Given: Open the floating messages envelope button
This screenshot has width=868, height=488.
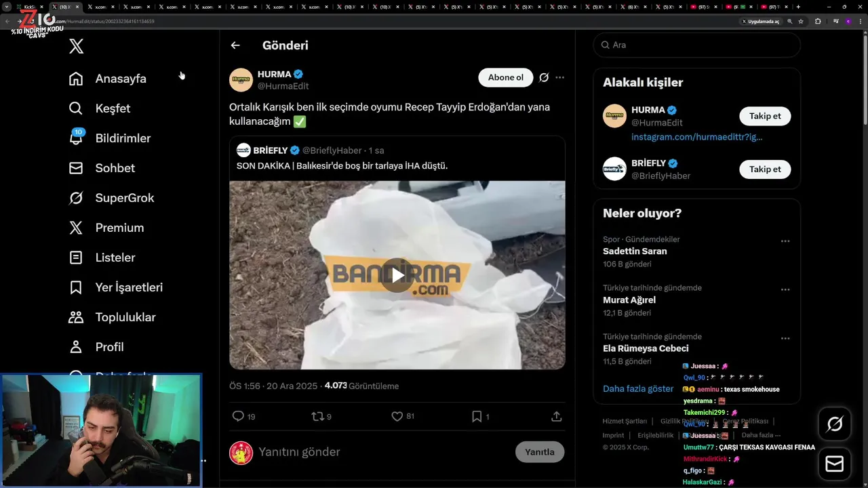Looking at the screenshot, I should 835,464.
